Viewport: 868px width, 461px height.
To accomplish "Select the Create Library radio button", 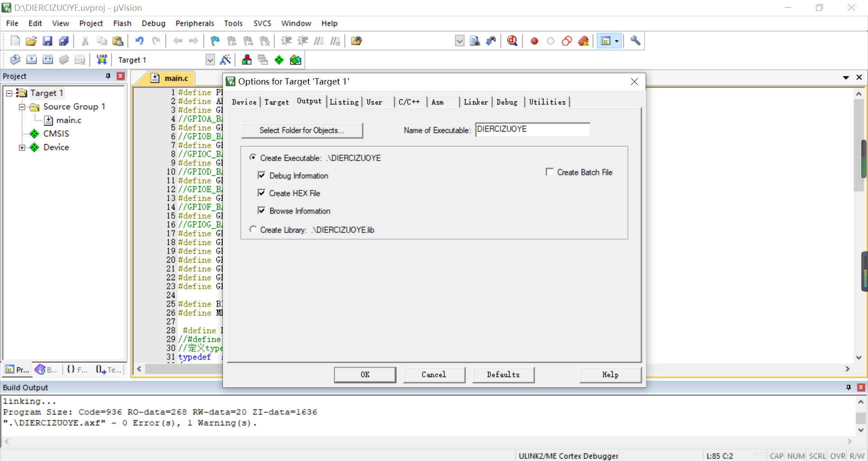I will coord(253,230).
